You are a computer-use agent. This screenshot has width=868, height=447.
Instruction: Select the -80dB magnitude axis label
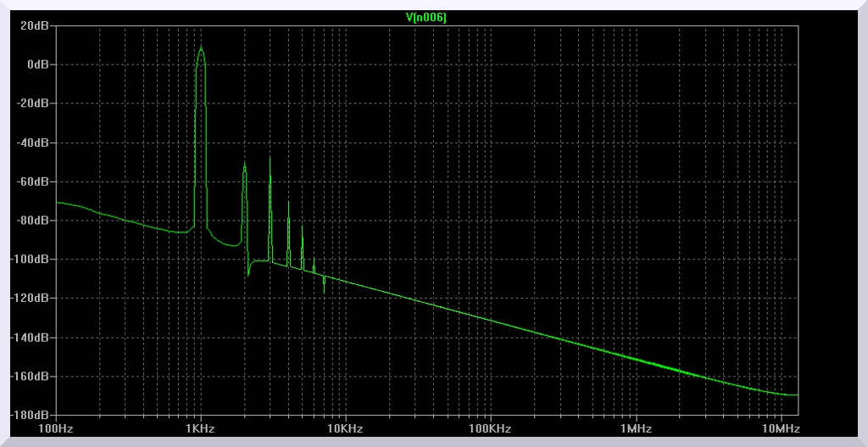(x=33, y=221)
